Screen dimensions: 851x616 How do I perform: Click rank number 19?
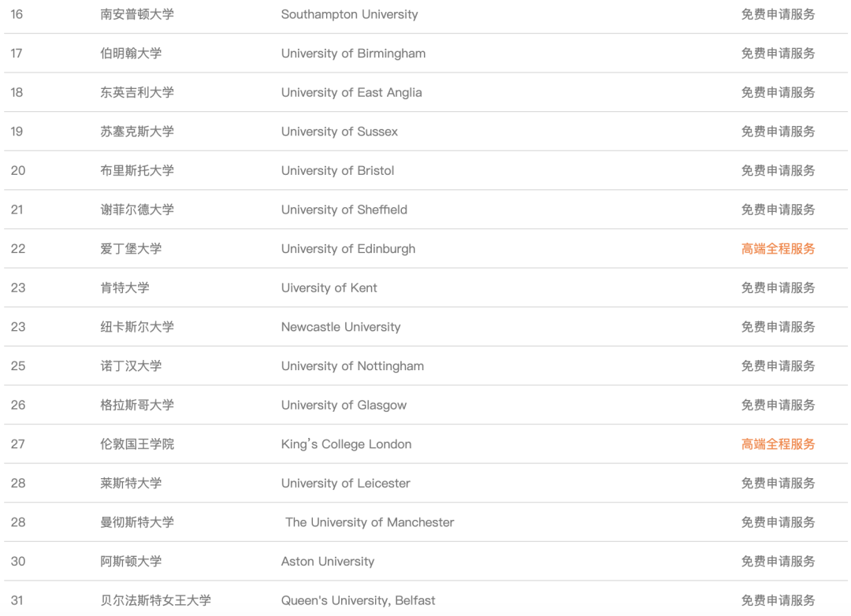[17, 132]
